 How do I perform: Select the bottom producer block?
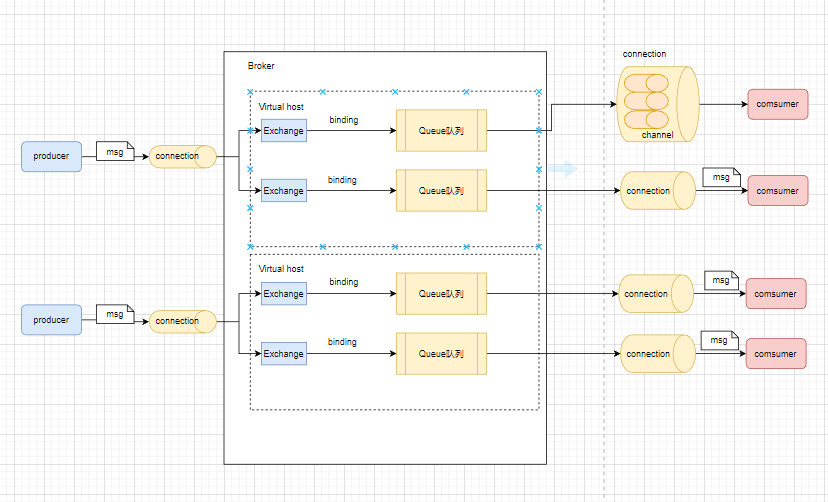point(51,320)
